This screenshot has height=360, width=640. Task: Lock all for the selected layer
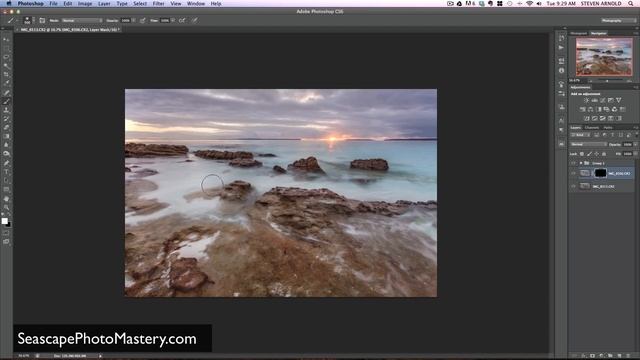(x=604, y=154)
